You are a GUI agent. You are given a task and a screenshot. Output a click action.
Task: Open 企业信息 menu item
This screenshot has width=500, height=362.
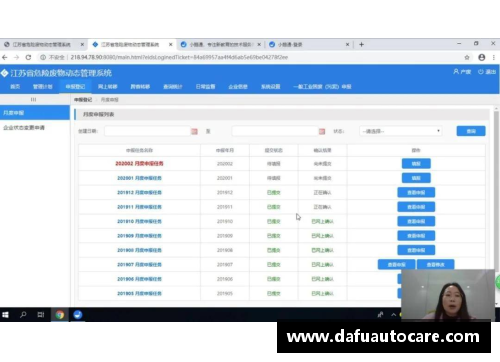point(238,87)
